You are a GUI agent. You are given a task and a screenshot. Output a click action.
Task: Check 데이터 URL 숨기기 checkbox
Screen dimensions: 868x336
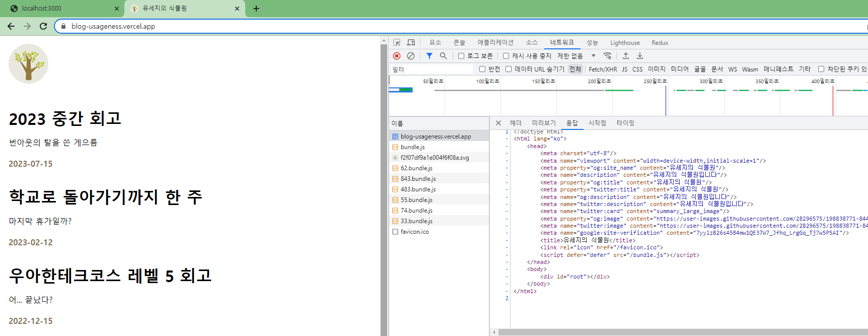click(x=509, y=69)
